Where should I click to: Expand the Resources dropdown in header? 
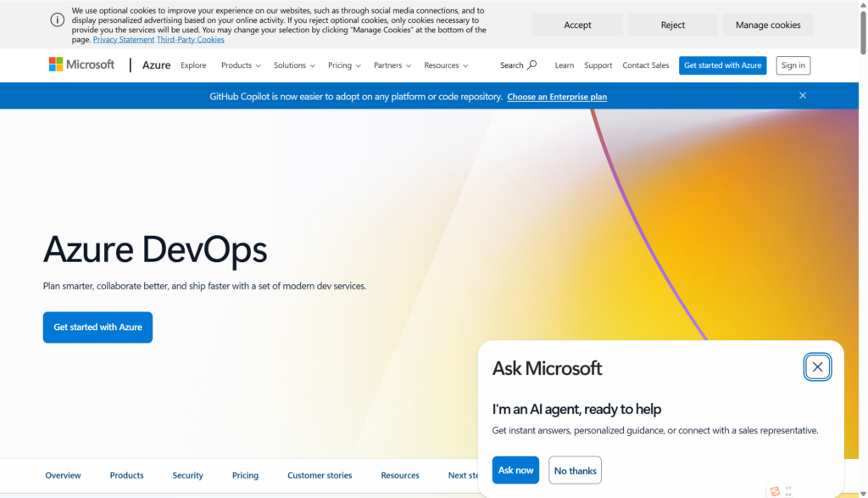[x=446, y=65]
